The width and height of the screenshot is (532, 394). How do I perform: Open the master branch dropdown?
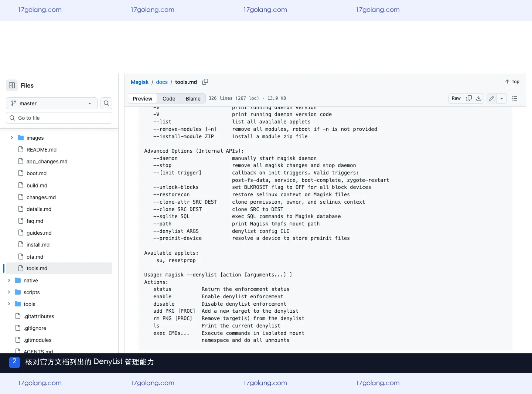point(52,103)
